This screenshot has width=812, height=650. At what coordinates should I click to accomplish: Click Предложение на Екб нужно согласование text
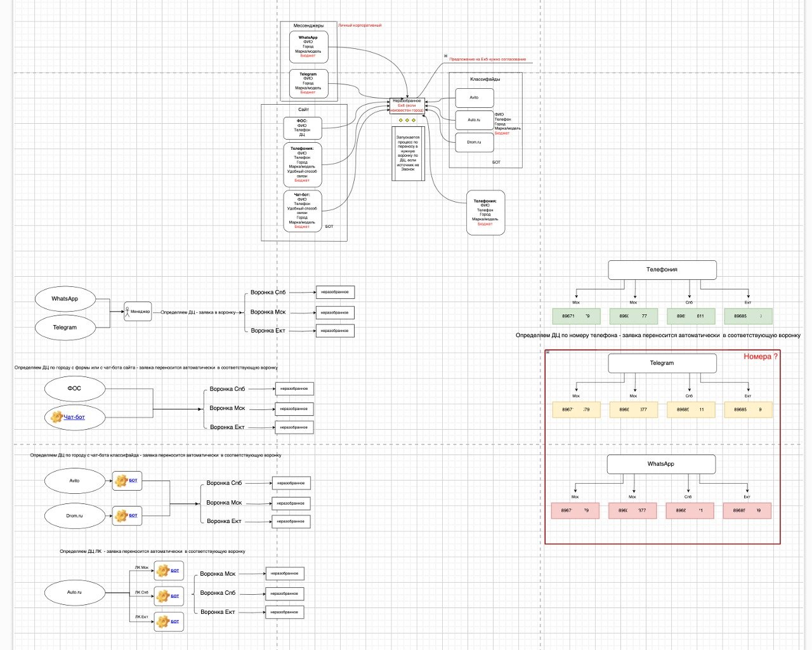(x=488, y=59)
